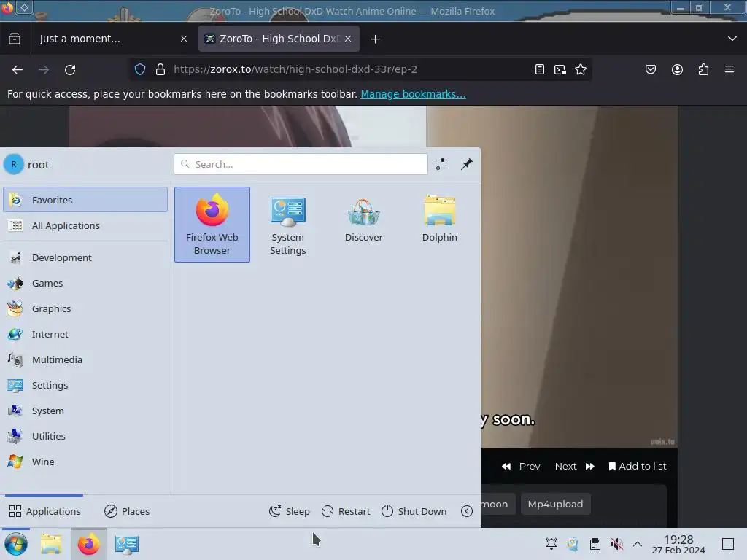Switch to the 'Just a moment...' tab
The height and width of the screenshot is (560, 747).
pyautogui.click(x=107, y=39)
